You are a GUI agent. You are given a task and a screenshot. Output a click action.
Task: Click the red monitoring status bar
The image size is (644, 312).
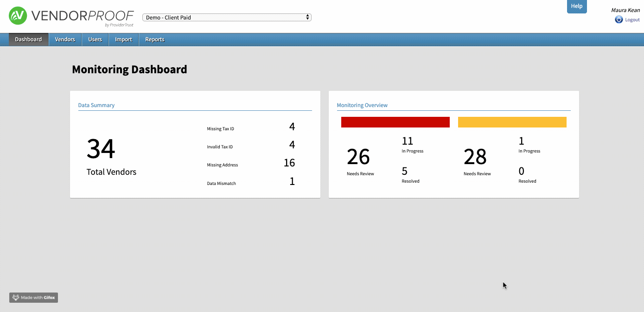tap(395, 122)
